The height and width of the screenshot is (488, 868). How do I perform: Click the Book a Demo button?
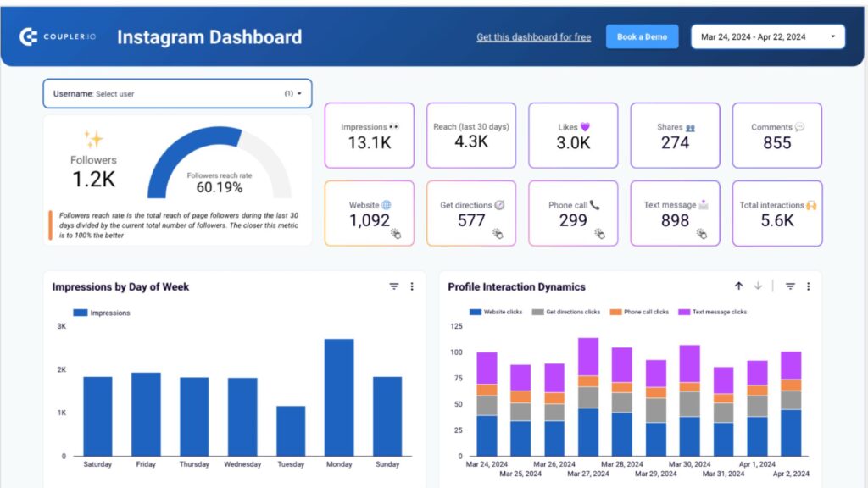point(642,36)
